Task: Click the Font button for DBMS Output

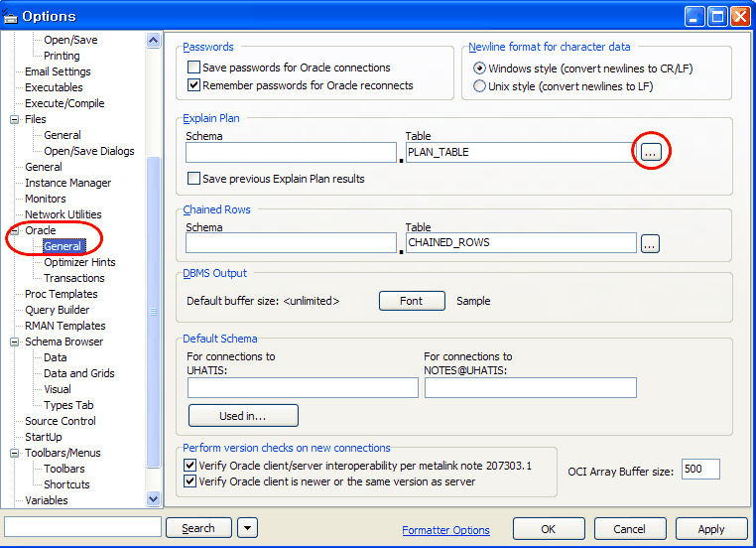Action: [411, 301]
